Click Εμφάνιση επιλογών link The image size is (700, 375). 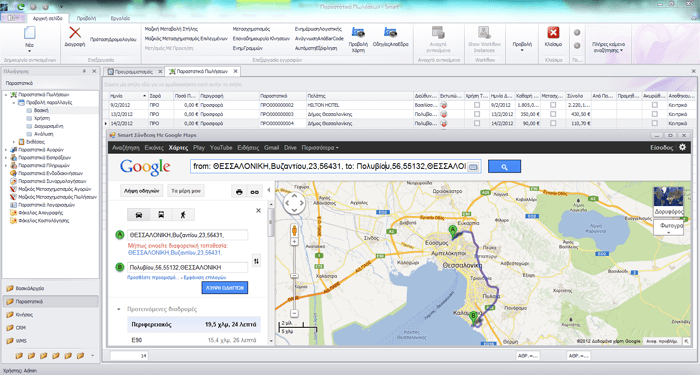[x=204, y=277]
